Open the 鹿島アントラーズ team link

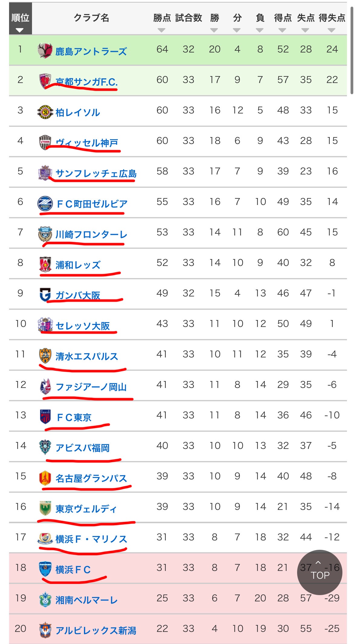click(x=91, y=51)
